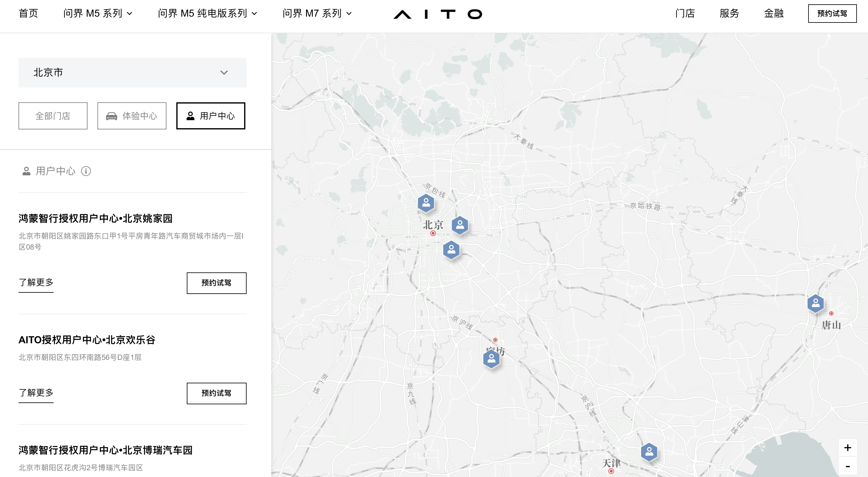Select the user center marker near 唐山
The width and height of the screenshot is (868, 477).
[x=816, y=303]
